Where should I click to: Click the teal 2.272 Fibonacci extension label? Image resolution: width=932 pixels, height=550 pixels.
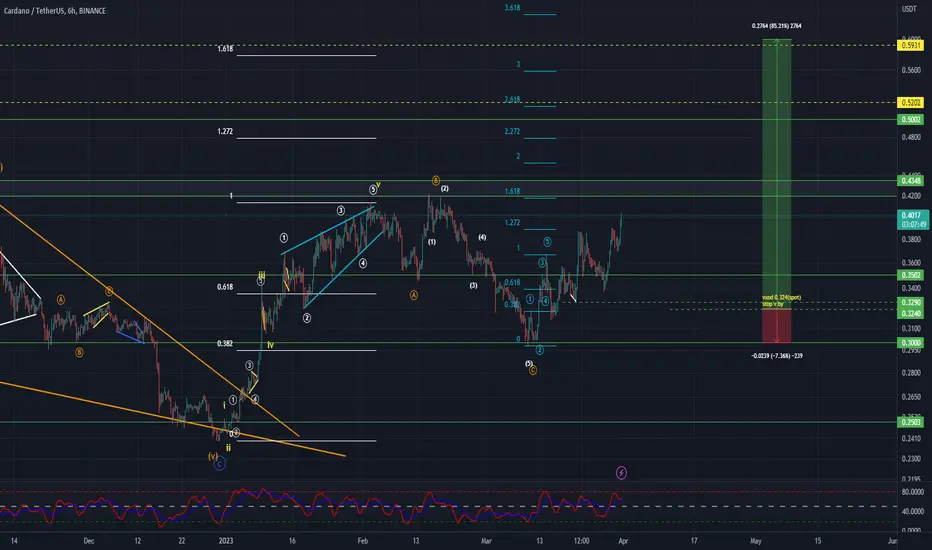[x=512, y=131]
